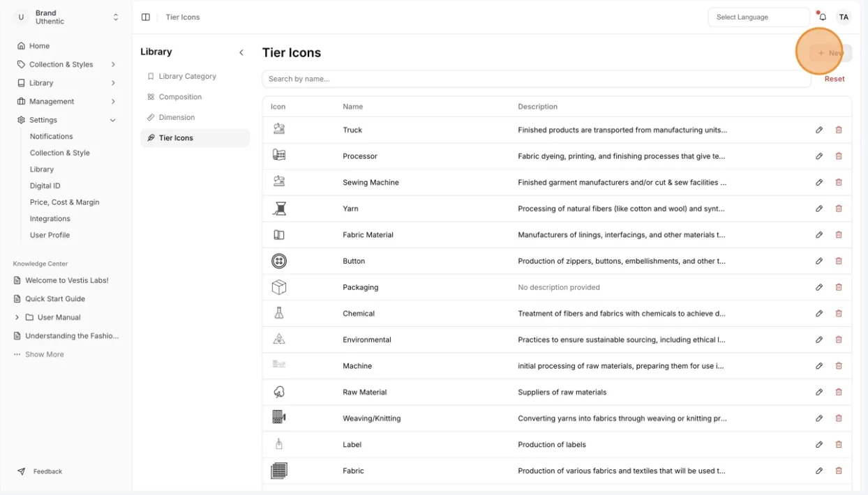Viewport: 868px width, 495px height.
Task: Click the Name column header
Action: tap(353, 107)
